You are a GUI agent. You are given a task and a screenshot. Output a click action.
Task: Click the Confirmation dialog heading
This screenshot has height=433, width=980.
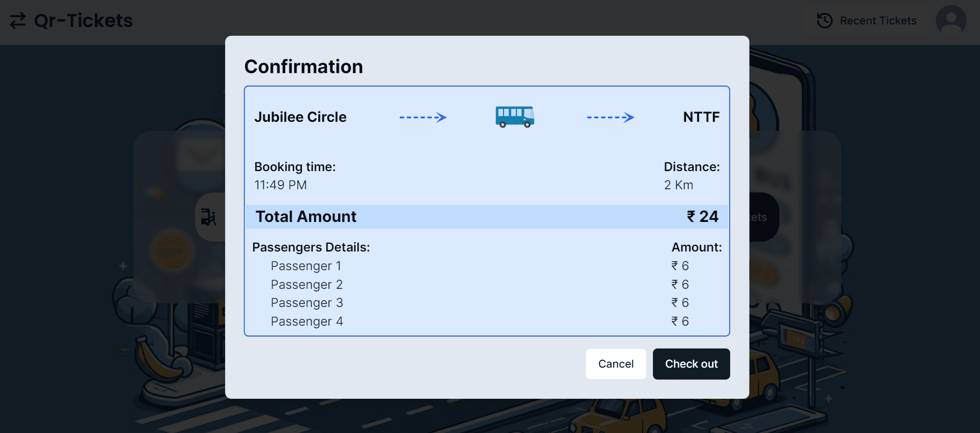click(303, 67)
